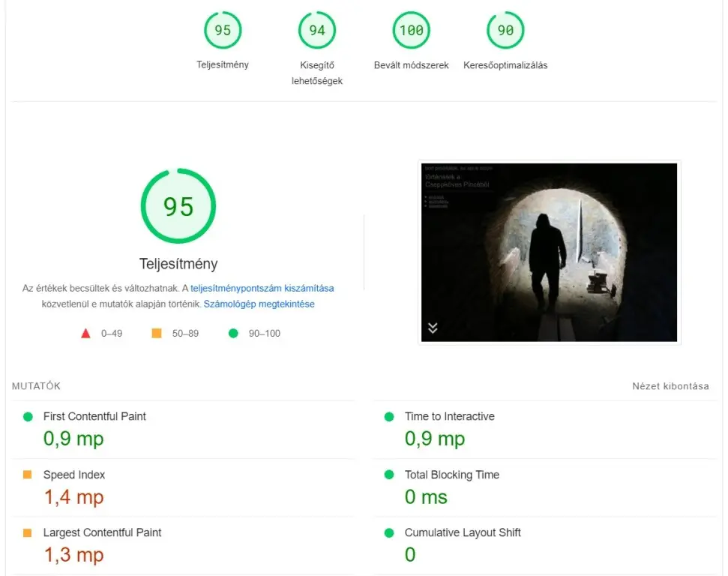Select the Largest Contentful Paint metric
The height and width of the screenshot is (576, 728).
[x=102, y=532]
